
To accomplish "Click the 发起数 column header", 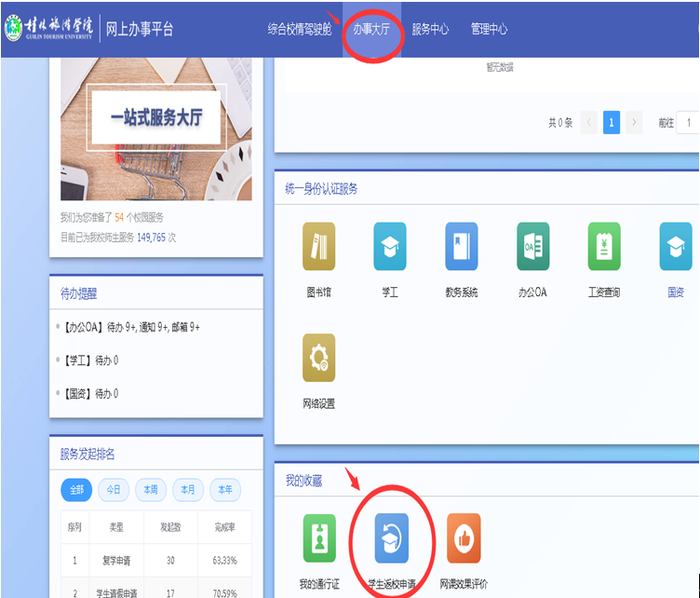I will (170, 527).
